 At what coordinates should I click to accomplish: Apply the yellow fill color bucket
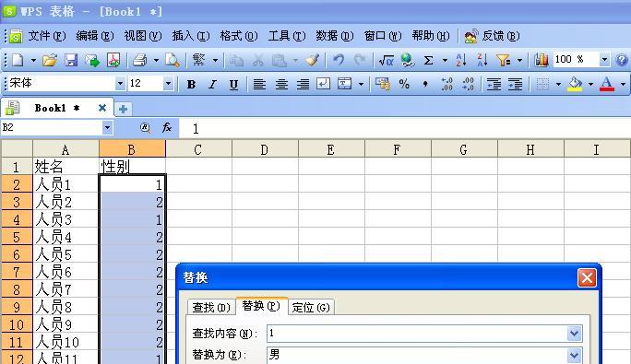(x=575, y=84)
